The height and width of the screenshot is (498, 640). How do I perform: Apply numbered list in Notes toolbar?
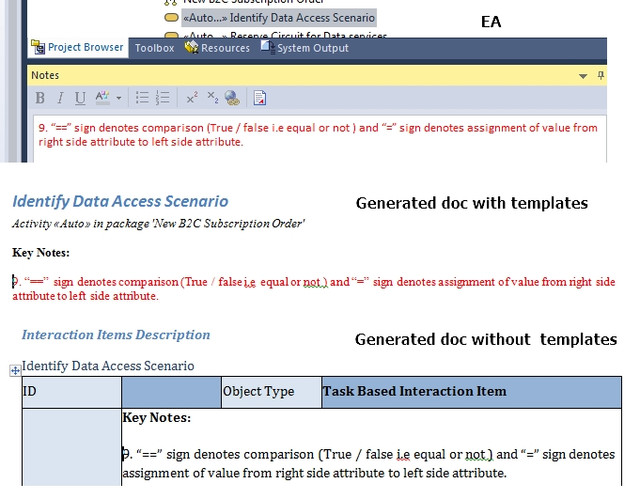[x=162, y=98]
